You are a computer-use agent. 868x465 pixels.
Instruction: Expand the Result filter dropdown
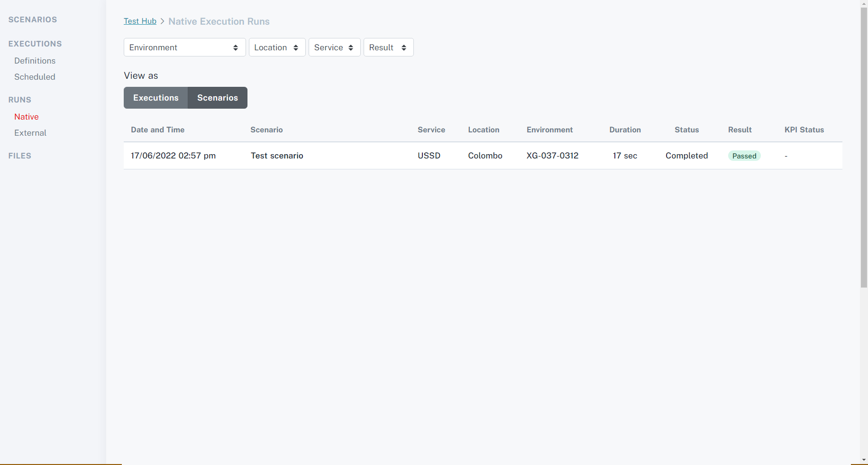[388, 47]
